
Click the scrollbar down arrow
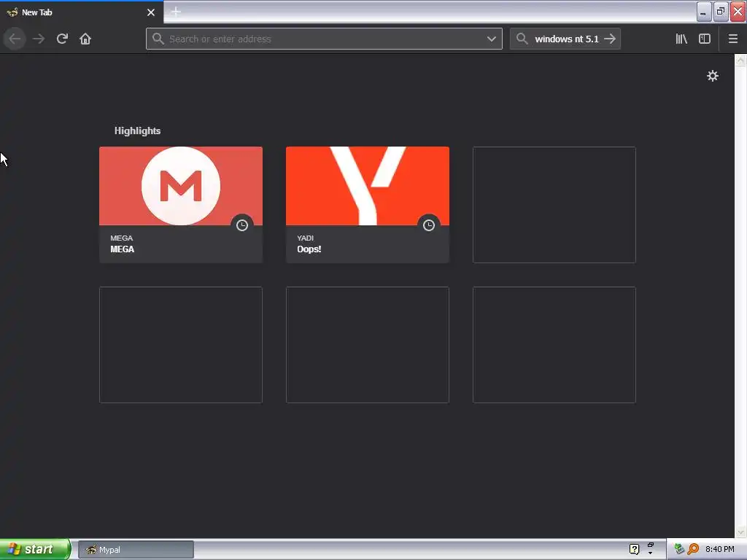click(741, 532)
